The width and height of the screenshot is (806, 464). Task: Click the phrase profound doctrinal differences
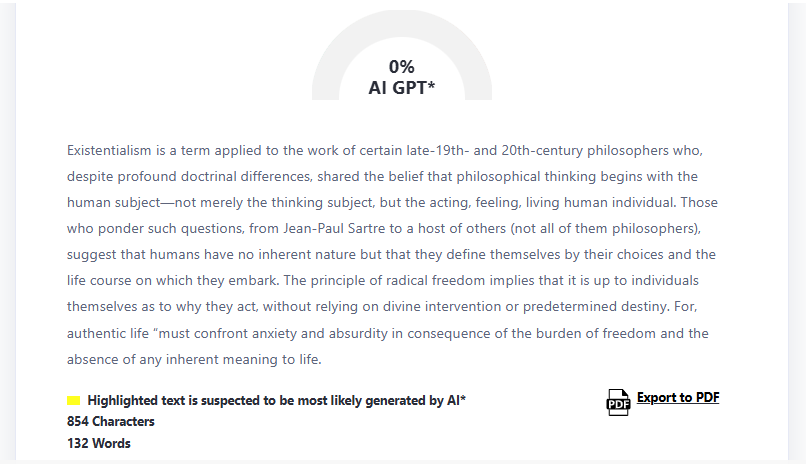click(x=213, y=177)
